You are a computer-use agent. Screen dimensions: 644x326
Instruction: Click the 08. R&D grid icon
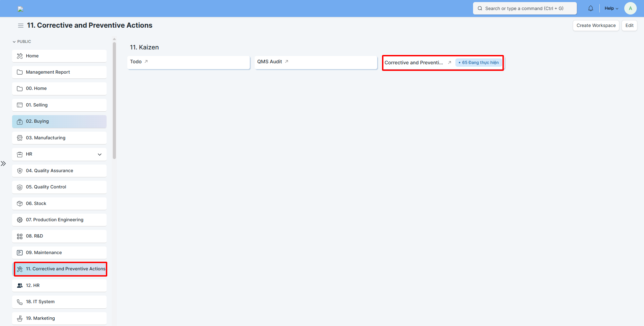(20, 236)
